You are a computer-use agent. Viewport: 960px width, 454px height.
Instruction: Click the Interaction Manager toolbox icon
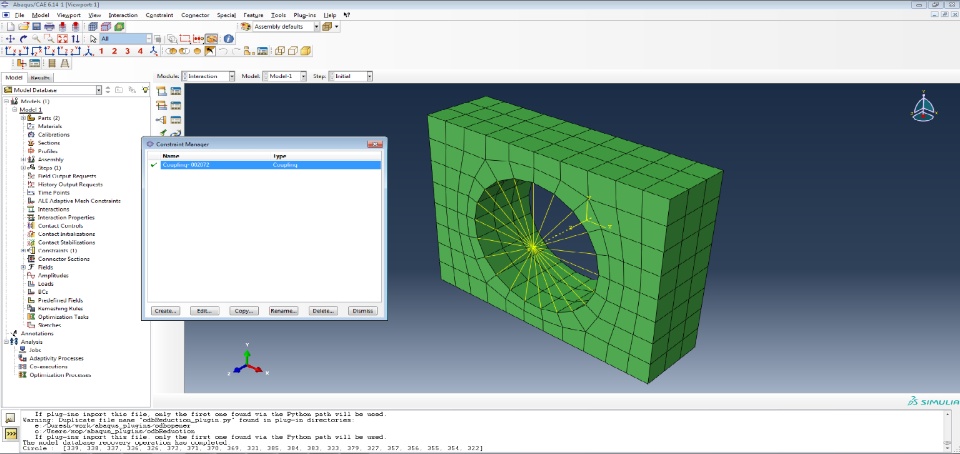point(176,91)
